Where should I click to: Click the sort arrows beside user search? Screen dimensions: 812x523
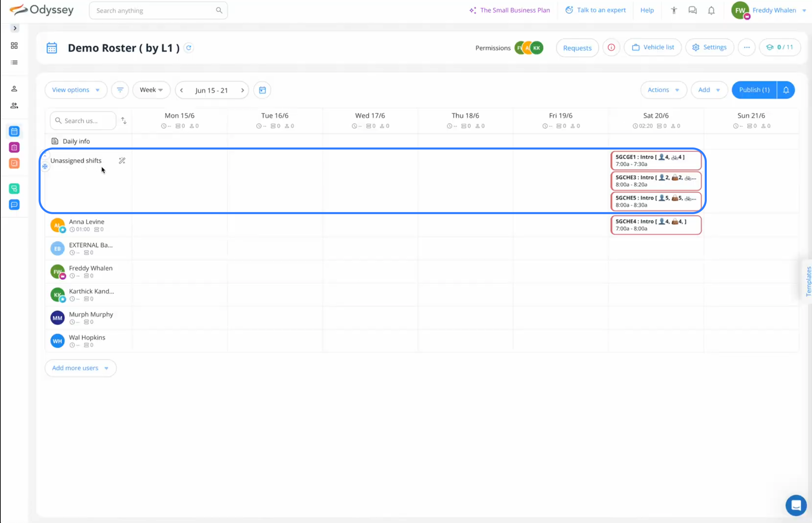point(124,120)
